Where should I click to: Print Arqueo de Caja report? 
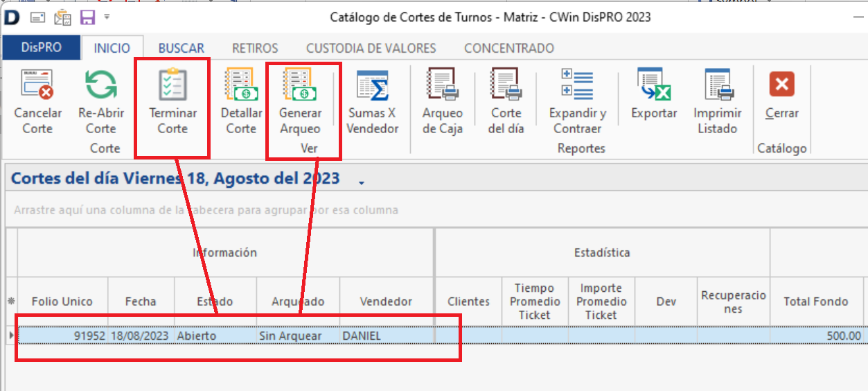point(443,101)
